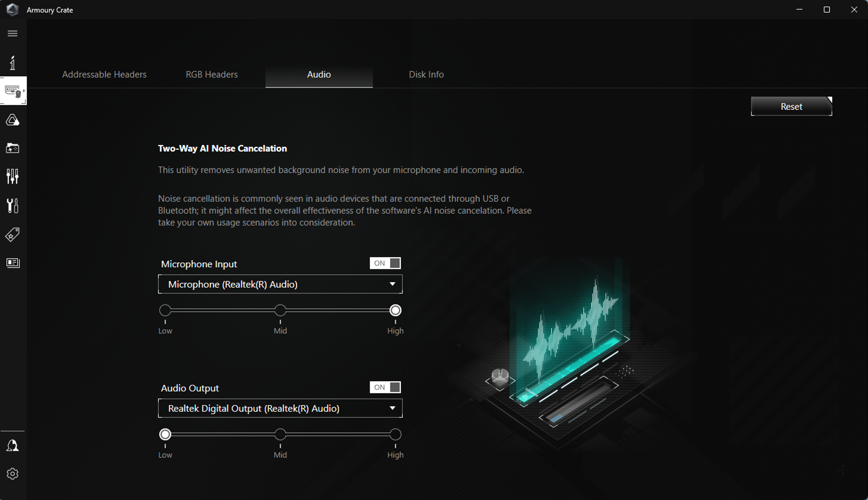Switch to the Disk Info tab

426,75
